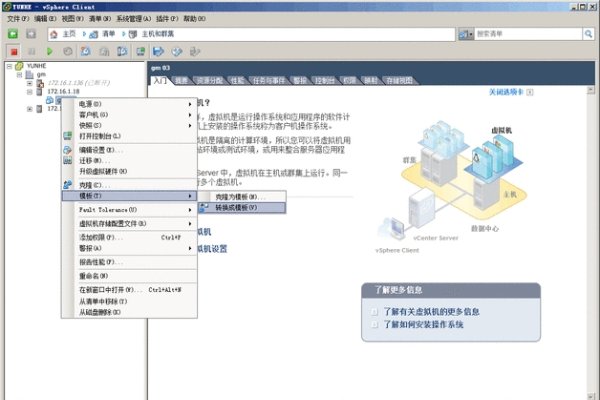Click the 编辑设置 icon in the context menu
600x400 pixels.
pos(68,149)
